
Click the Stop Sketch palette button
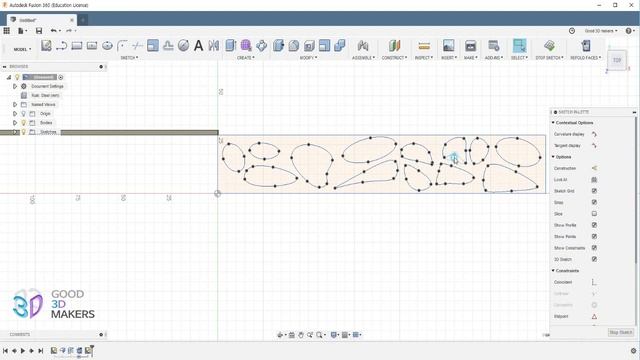[x=620, y=332]
